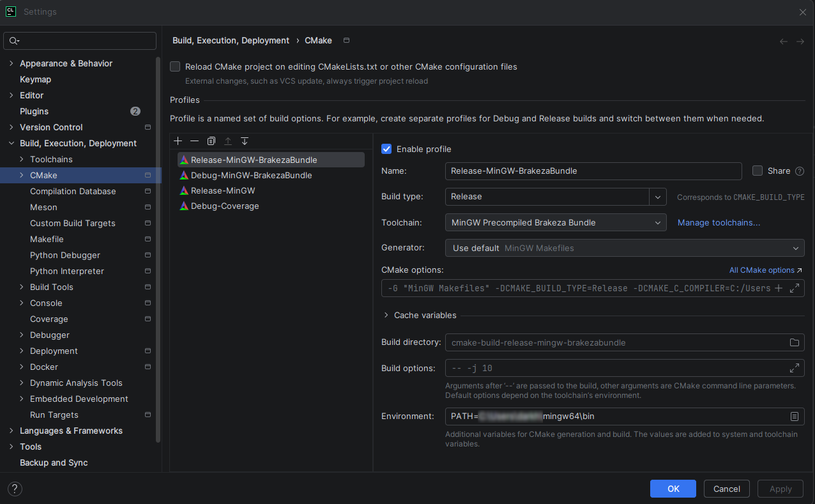The height and width of the screenshot is (504, 815).
Task: Open the Build type dropdown
Action: (657, 197)
